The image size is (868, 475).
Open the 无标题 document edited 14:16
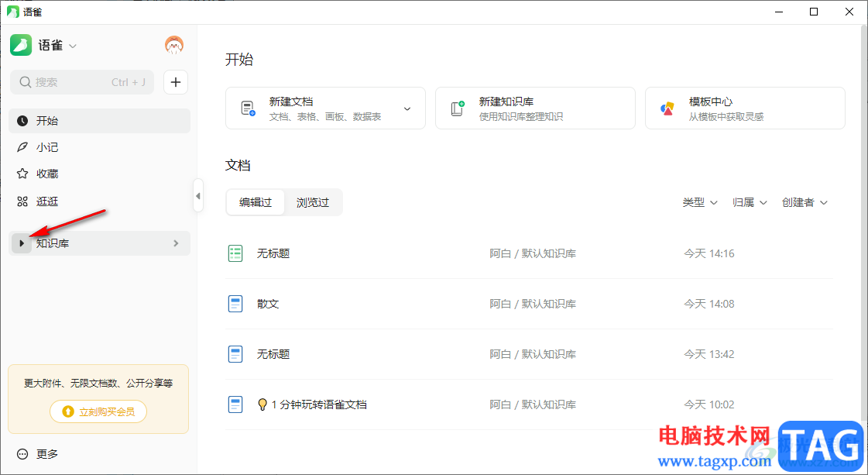[x=273, y=253]
